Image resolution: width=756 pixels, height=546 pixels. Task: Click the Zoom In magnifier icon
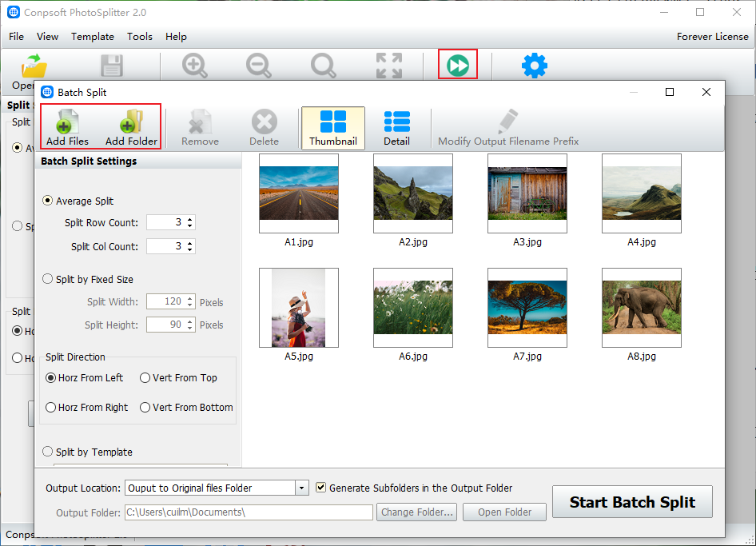[x=195, y=66]
